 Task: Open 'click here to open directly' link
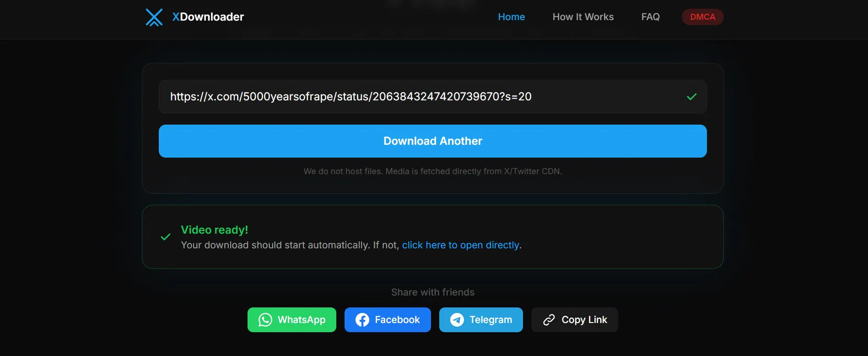tap(460, 245)
